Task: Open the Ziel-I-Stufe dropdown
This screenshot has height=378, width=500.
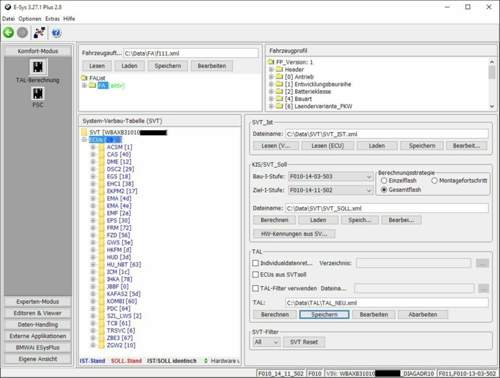Action: (330, 190)
